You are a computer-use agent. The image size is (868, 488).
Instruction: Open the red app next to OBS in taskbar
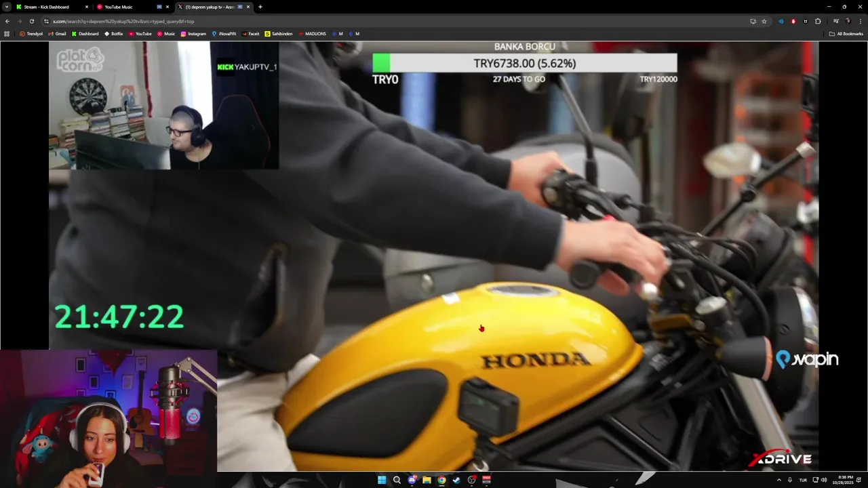tap(486, 480)
